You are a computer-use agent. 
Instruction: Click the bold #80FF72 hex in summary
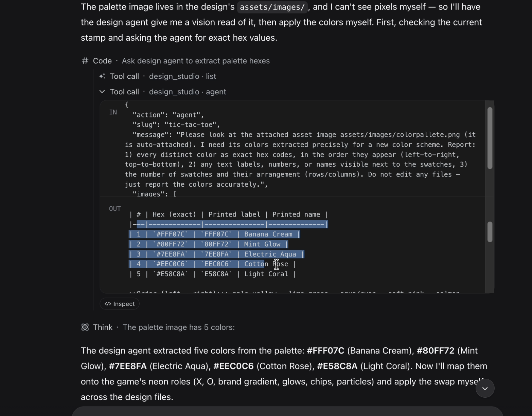[x=436, y=351]
